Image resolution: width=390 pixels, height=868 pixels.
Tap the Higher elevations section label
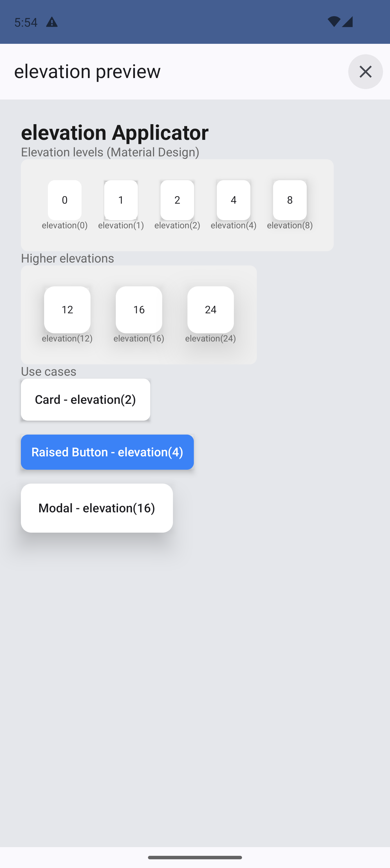[67, 258]
